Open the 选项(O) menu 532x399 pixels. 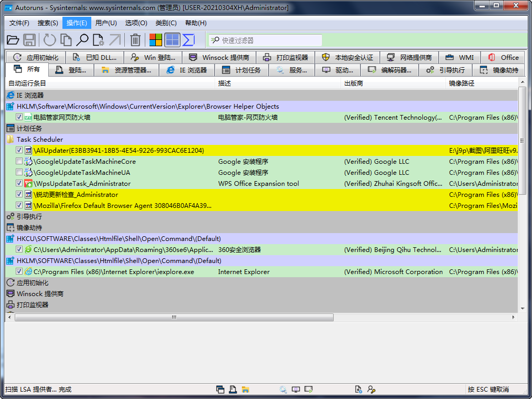tap(136, 23)
